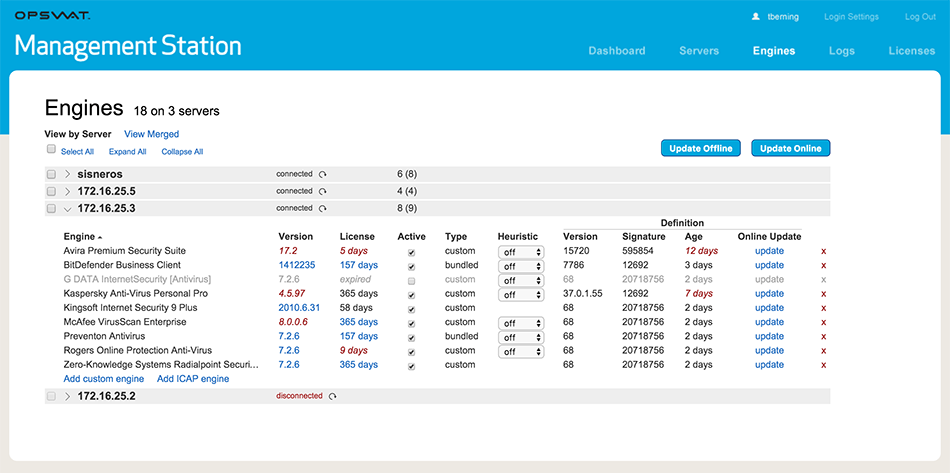The width and height of the screenshot is (950, 473).
Task: Check the 172.16.25.5 server checkbox
Action: click(x=51, y=191)
